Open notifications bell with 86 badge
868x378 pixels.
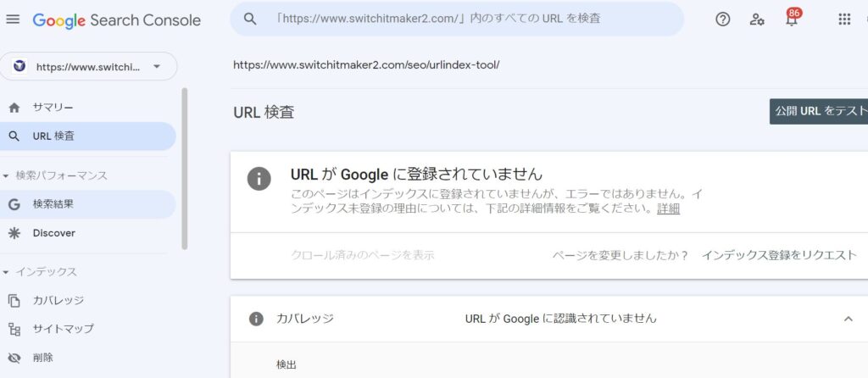(793, 19)
